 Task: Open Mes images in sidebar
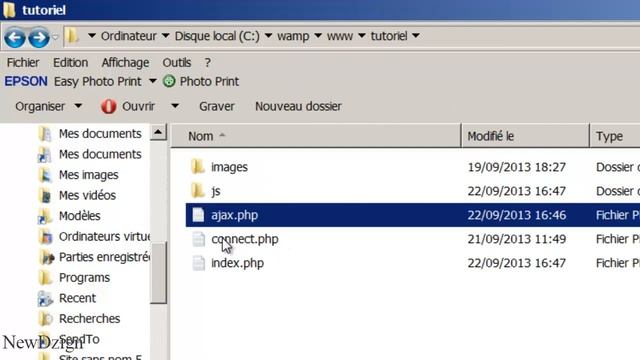tap(89, 175)
